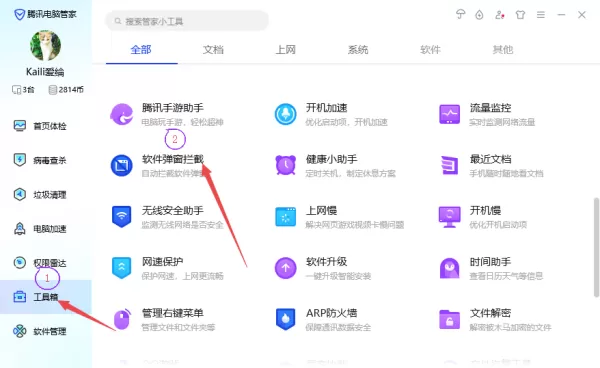Minimize the window
The width and height of the screenshot is (600, 368).
click(561, 15)
